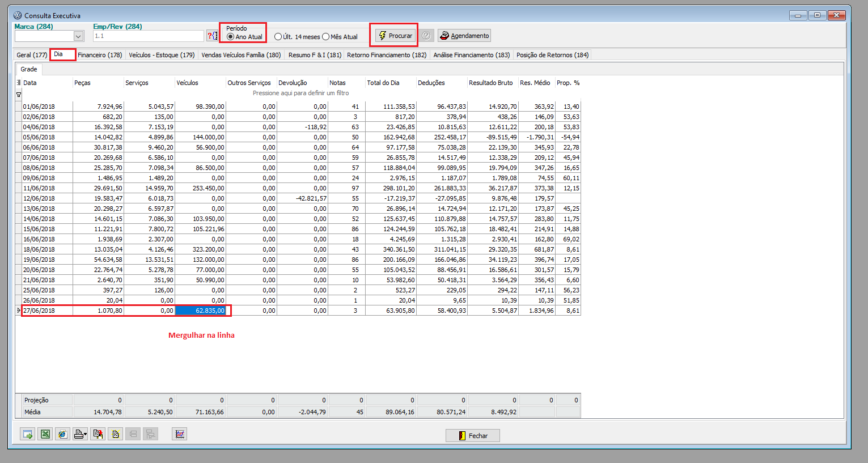Select the Ano Atual period option

coord(244,37)
